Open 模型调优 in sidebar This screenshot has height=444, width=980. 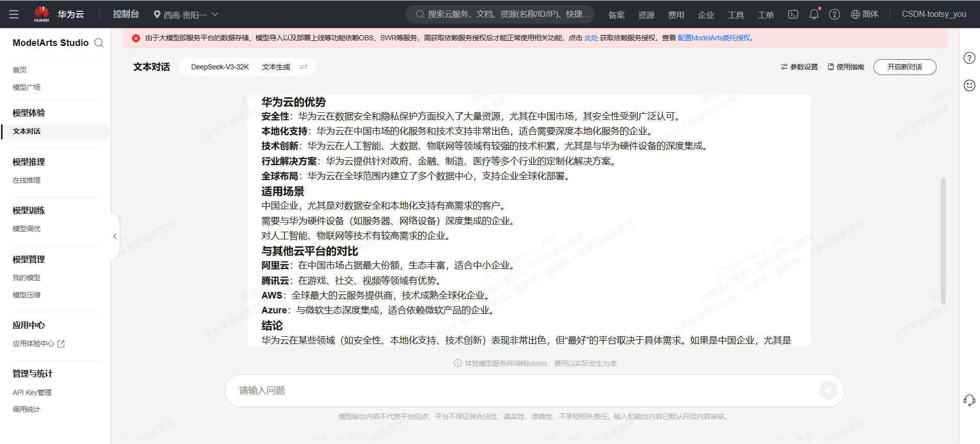(27, 229)
